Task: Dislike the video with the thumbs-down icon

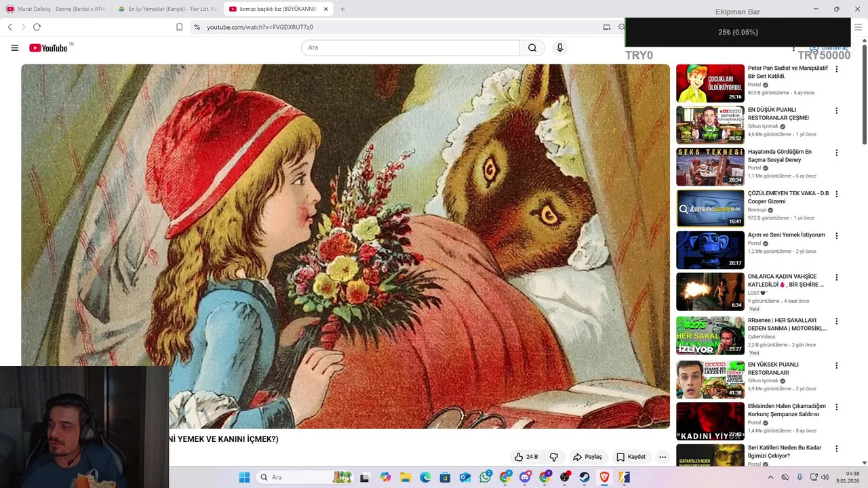Action: (x=554, y=457)
